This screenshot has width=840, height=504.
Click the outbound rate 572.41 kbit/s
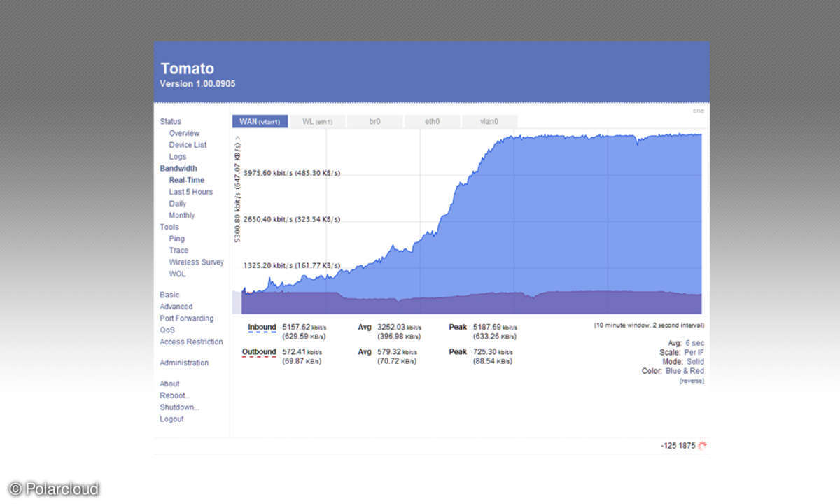[302, 351]
